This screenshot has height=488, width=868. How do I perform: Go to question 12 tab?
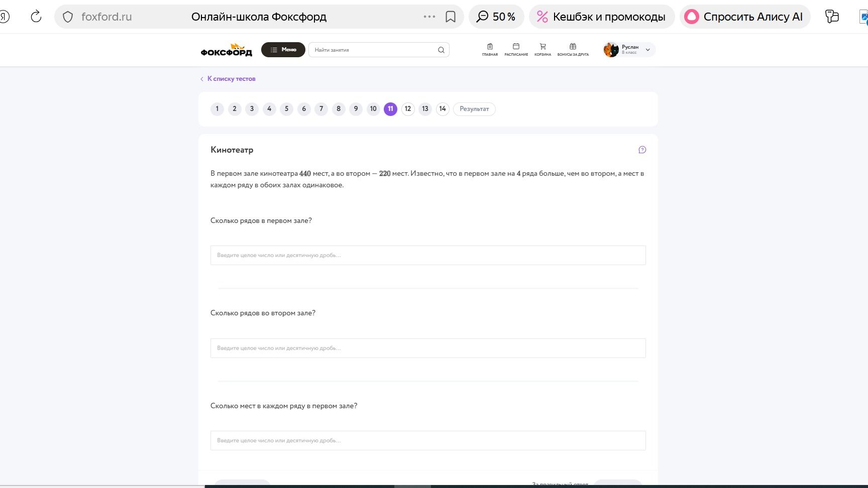click(408, 109)
